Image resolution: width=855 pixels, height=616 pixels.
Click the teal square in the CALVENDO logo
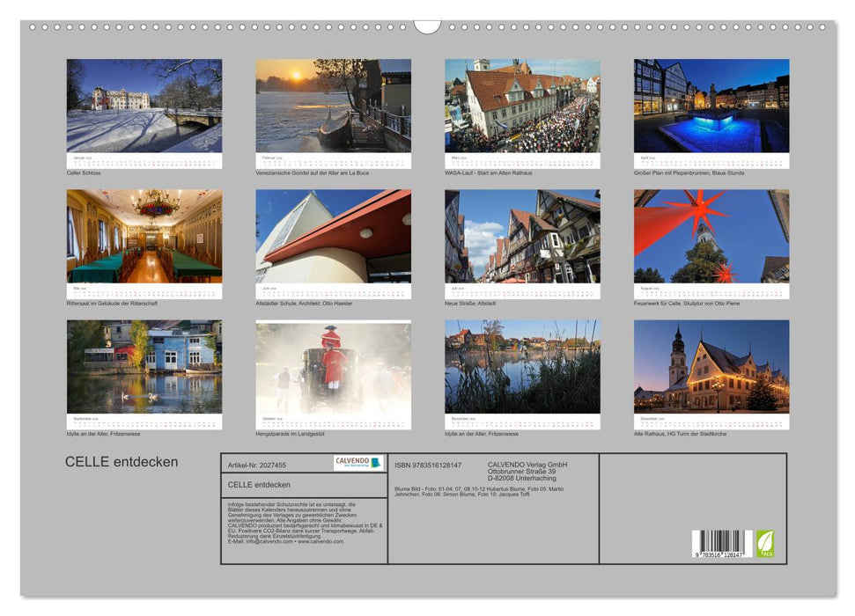coord(378,461)
